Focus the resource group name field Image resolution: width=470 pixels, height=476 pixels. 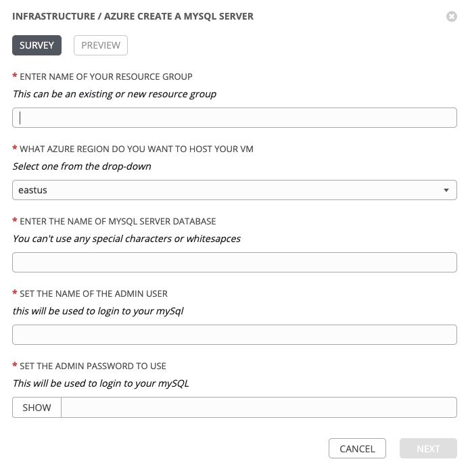(235, 118)
